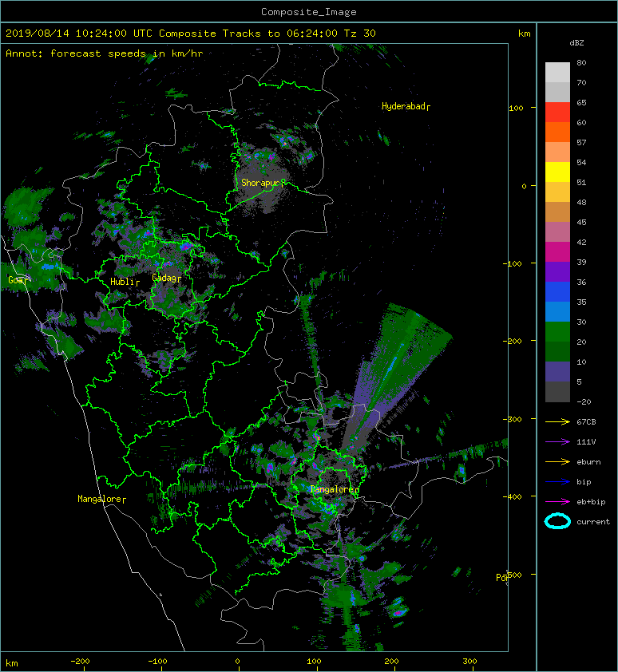Select the red 60-65 dBZ swatch
This screenshot has height=672, width=618.
pos(557,113)
